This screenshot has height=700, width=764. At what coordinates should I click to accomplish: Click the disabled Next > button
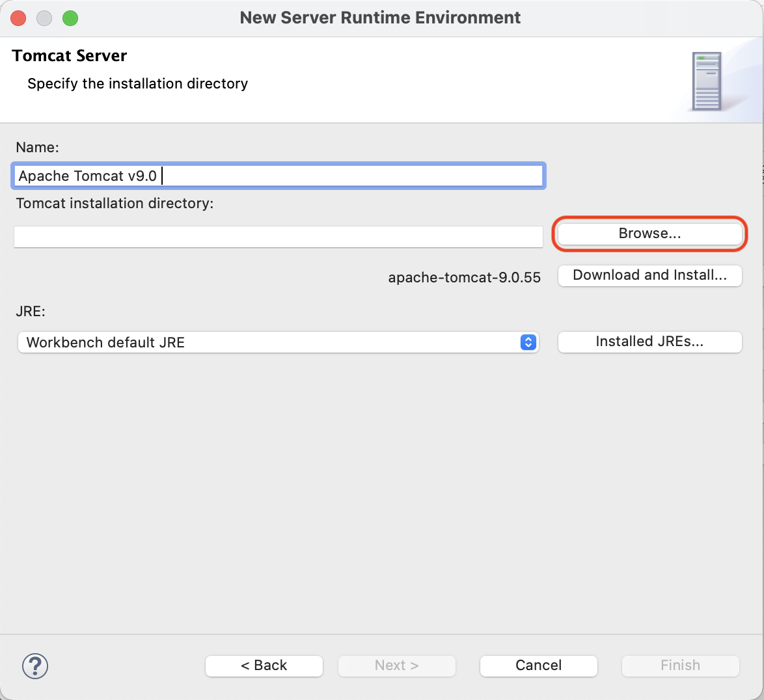tap(396, 666)
